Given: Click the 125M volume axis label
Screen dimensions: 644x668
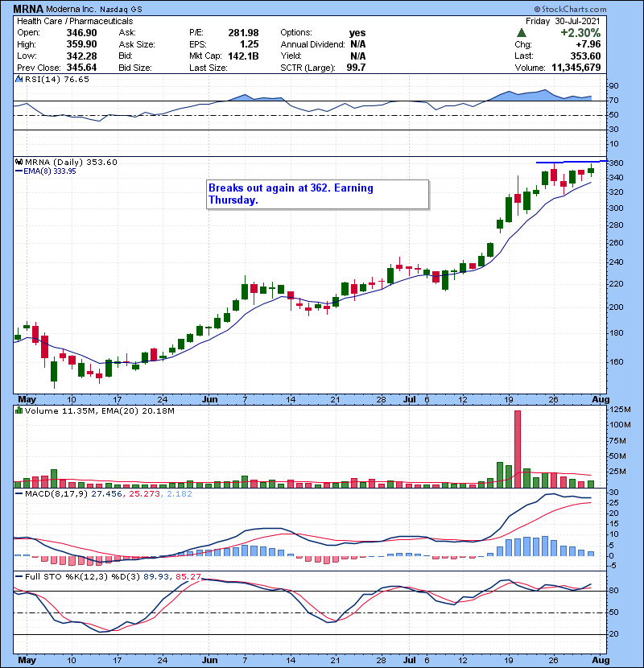Looking at the screenshot, I should click(621, 410).
